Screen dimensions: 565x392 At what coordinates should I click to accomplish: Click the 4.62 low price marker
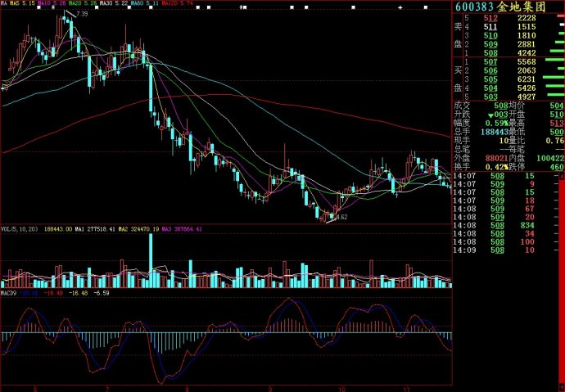point(341,217)
